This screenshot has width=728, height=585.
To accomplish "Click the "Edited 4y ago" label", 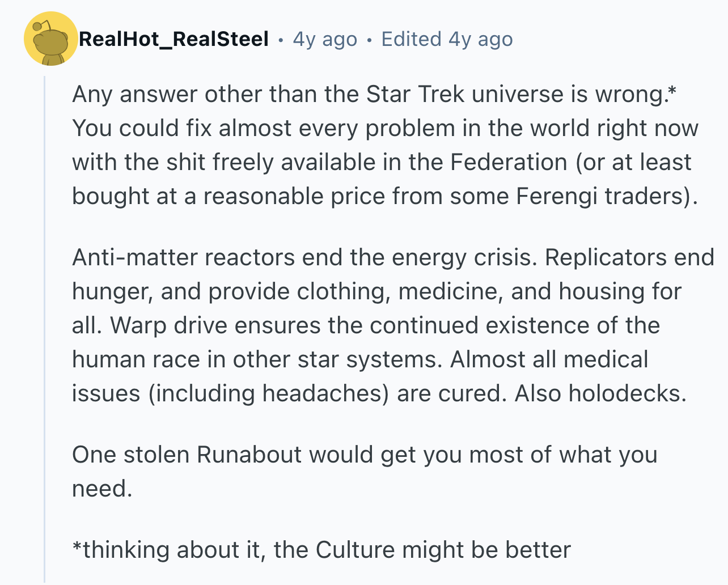I will 447,39.
